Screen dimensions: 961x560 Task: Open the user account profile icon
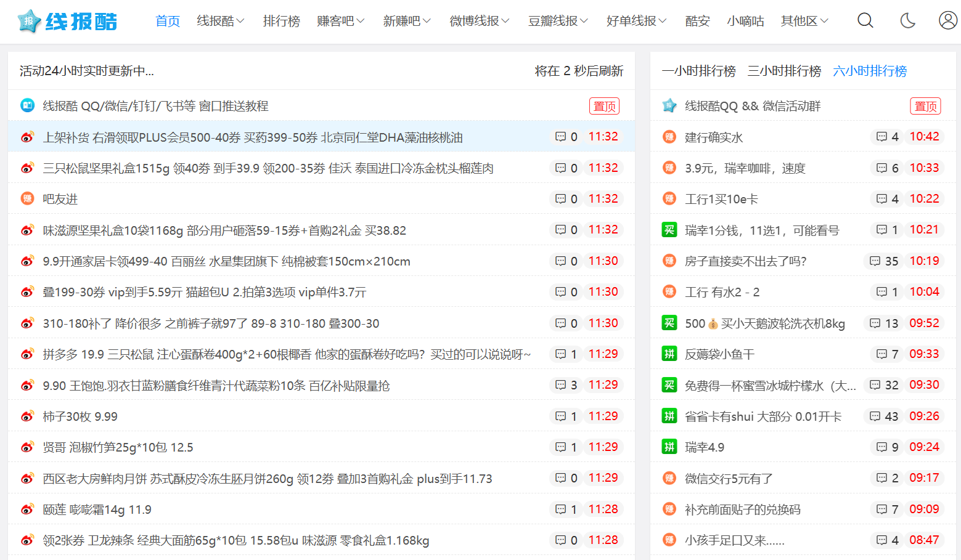947,20
